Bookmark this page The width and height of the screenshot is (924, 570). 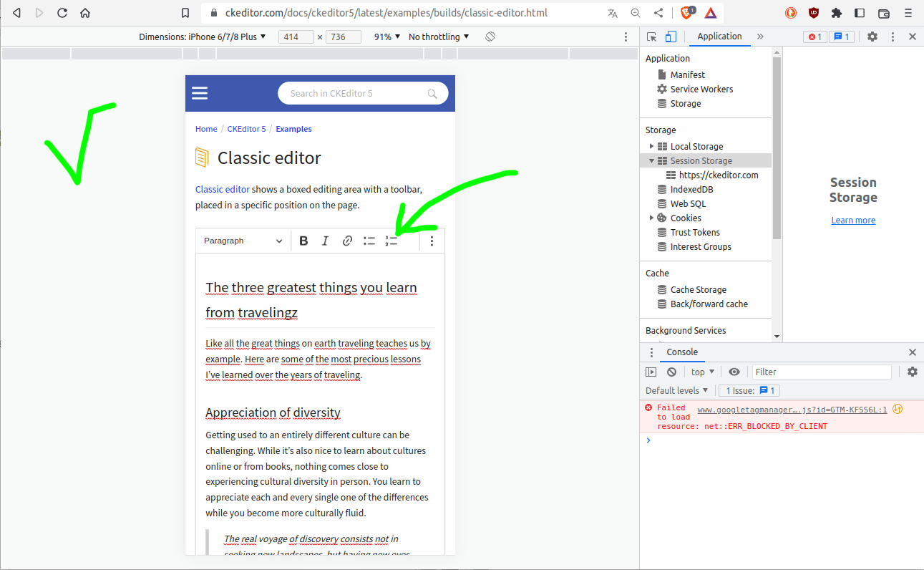(185, 13)
